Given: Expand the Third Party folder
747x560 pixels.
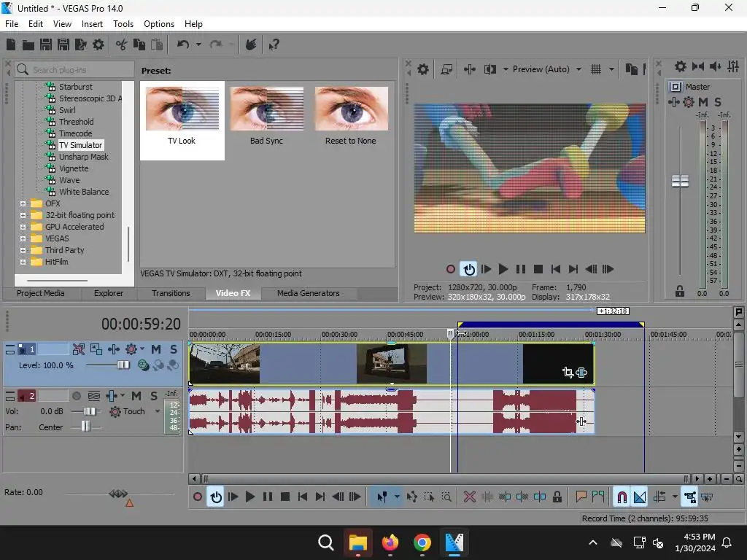Looking at the screenshot, I should (x=23, y=251).
